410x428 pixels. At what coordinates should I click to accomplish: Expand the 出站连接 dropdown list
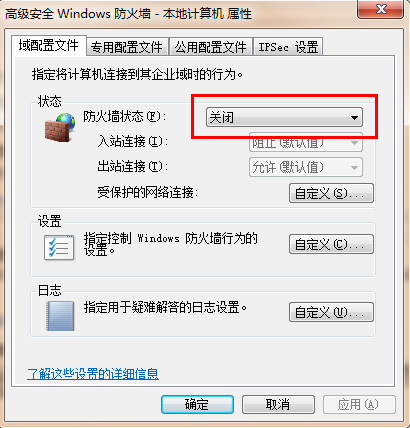[x=306, y=167]
